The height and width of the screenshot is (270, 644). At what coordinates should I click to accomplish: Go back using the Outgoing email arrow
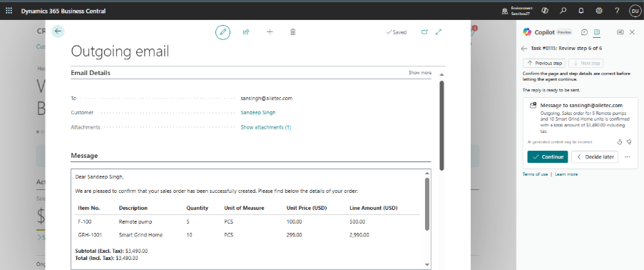point(58,31)
